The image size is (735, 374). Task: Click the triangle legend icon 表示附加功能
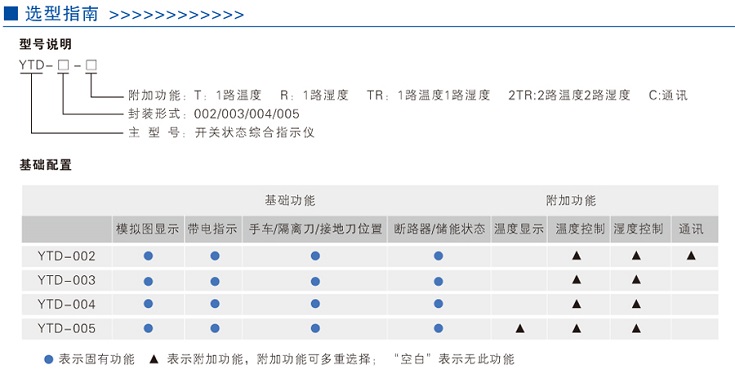click(154, 359)
